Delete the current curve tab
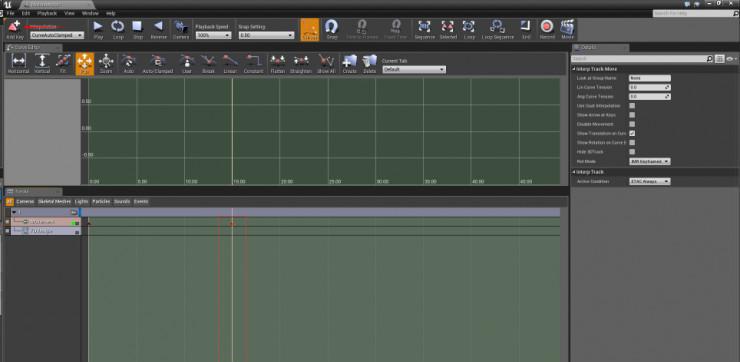740x362 pixels. pyautogui.click(x=370, y=61)
